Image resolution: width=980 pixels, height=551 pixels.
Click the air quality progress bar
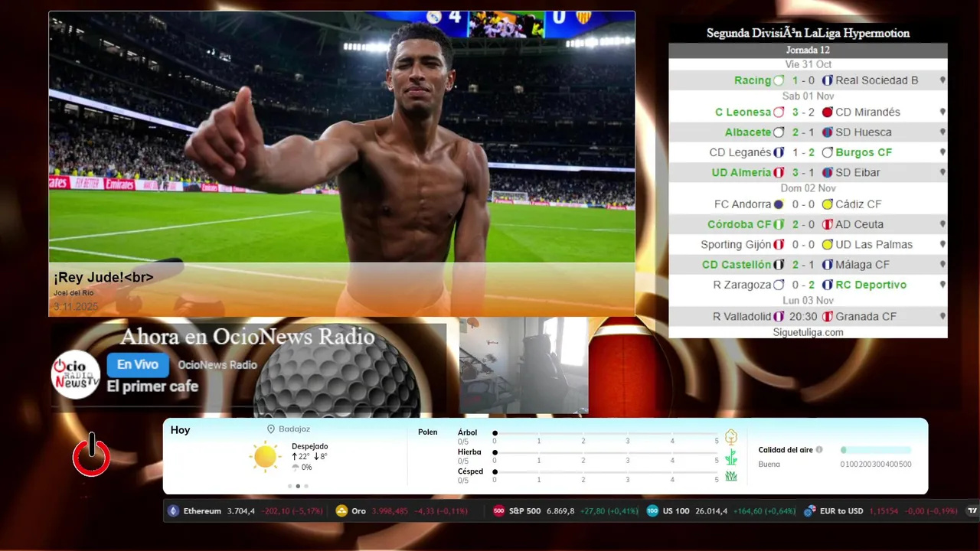[x=876, y=450]
